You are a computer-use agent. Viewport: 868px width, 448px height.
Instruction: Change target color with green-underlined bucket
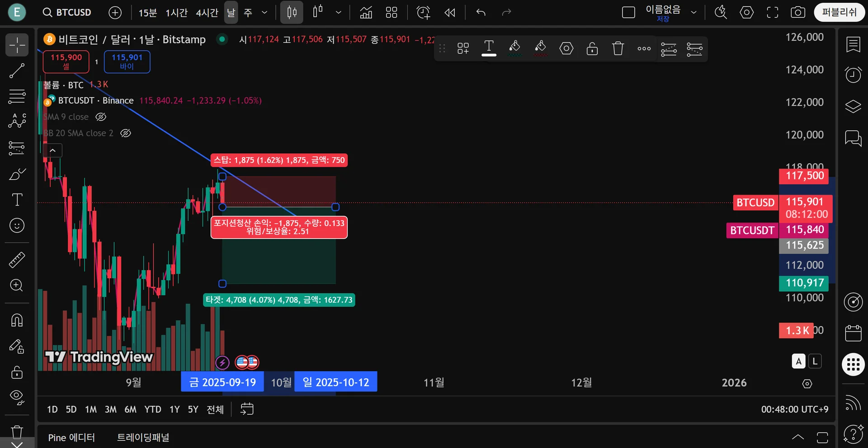pyautogui.click(x=514, y=48)
